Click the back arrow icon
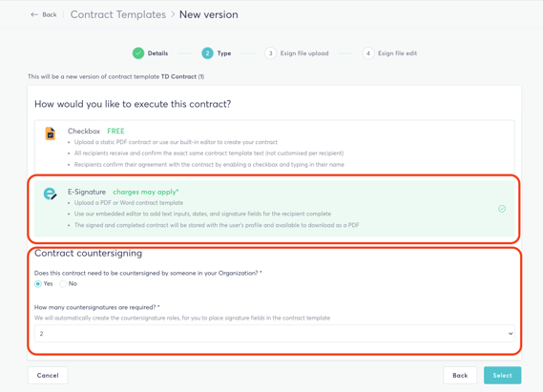 pos(34,14)
